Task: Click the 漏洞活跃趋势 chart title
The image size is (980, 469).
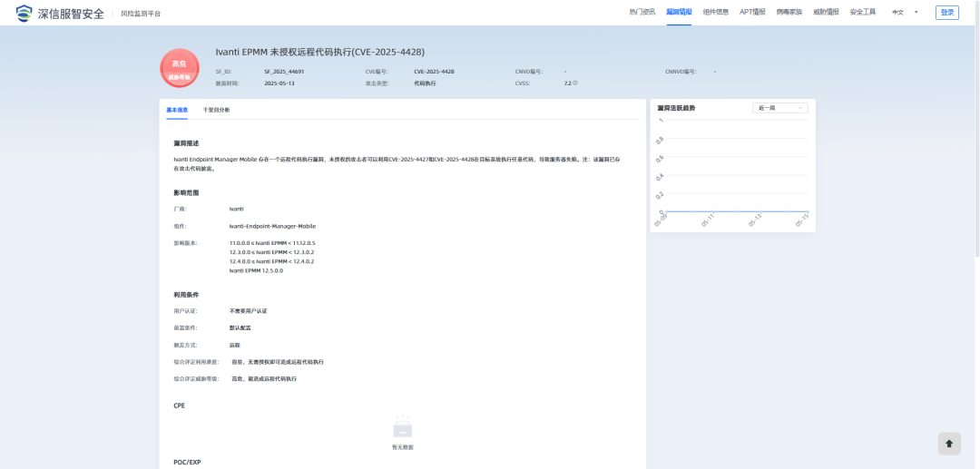Action: [x=676, y=108]
